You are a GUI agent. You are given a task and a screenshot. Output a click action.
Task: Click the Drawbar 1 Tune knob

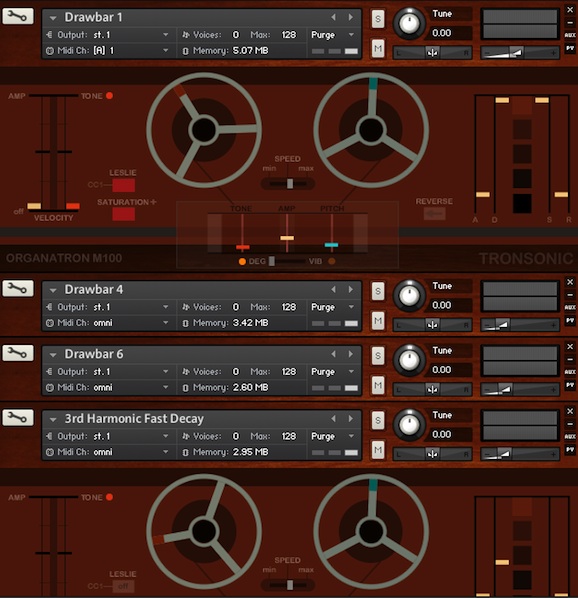click(x=409, y=23)
